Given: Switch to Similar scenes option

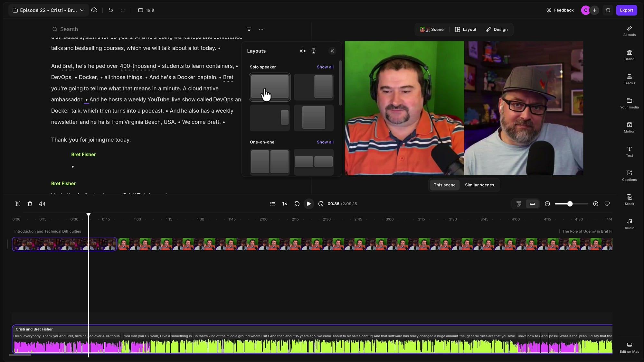Looking at the screenshot, I should coord(479,185).
